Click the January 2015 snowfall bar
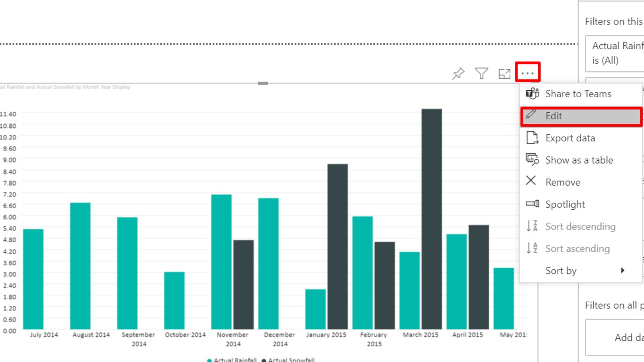 point(338,247)
